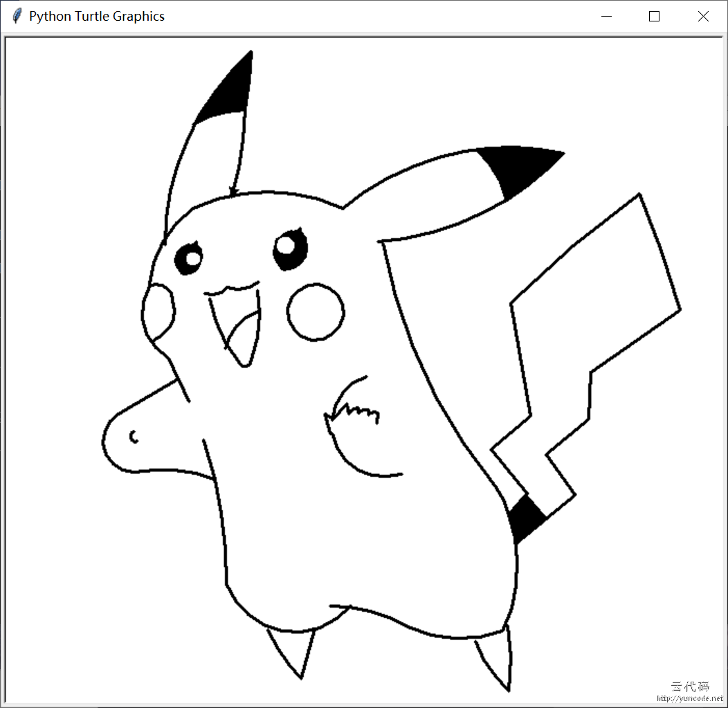
Task: Maximize the Python Turtle Graphics window
Action: [x=654, y=16]
